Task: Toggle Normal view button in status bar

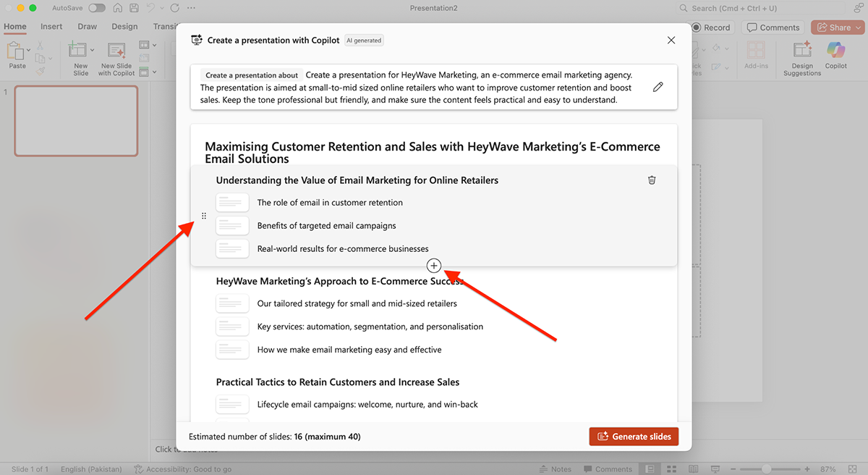Action: pos(651,469)
